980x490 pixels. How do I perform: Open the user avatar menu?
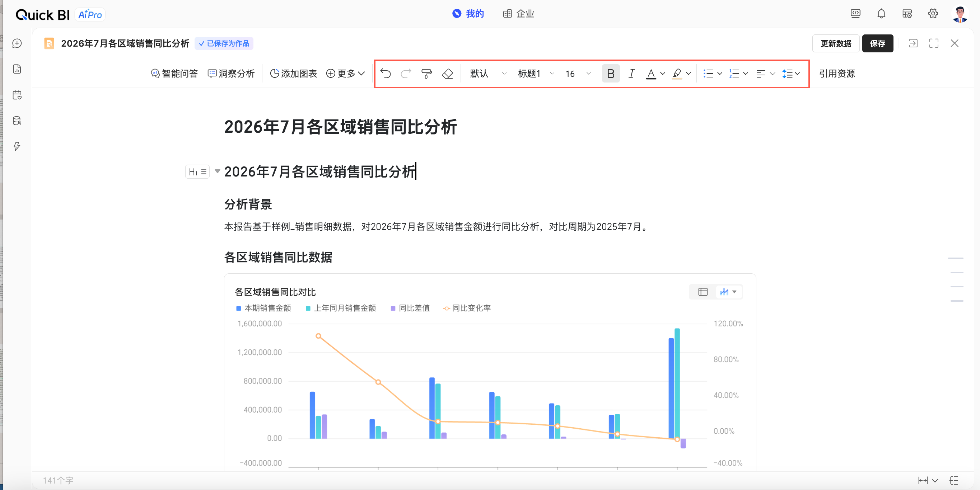(x=960, y=14)
